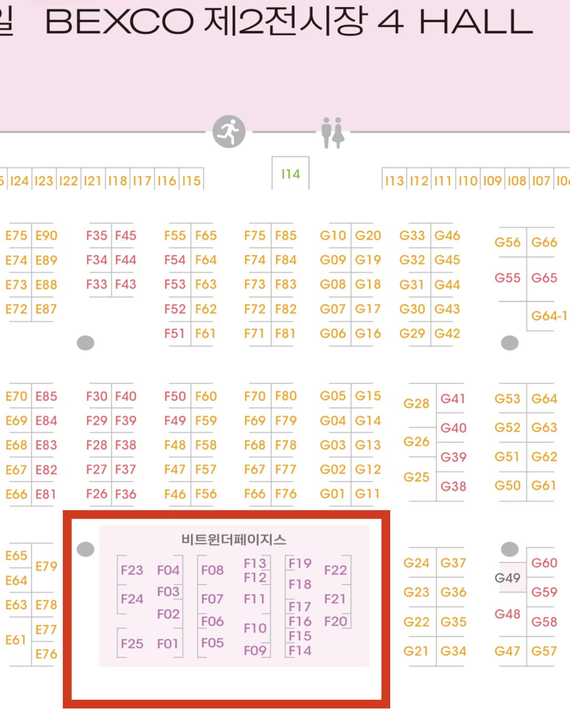Select the 비트윈더페이지스 zone title
Screen dimensions: 570x728
(233, 539)
